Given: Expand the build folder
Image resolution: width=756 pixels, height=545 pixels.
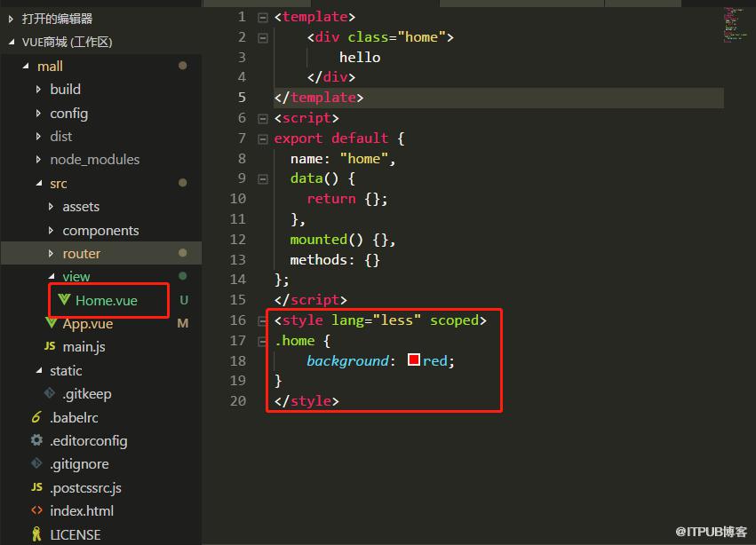Looking at the screenshot, I should (x=38, y=89).
